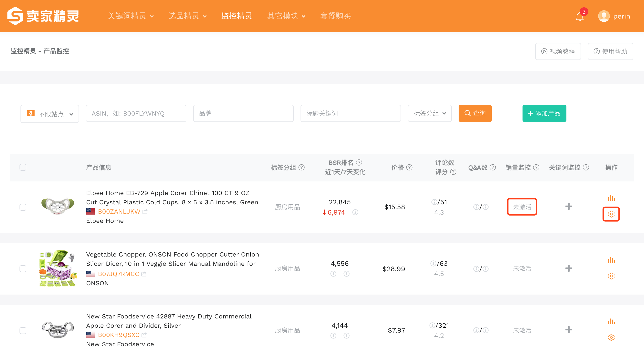Image resolution: width=644 pixels, height=356 pixels.
Task: Click the BSR rank 22,845 value
Action: (340, 202)
